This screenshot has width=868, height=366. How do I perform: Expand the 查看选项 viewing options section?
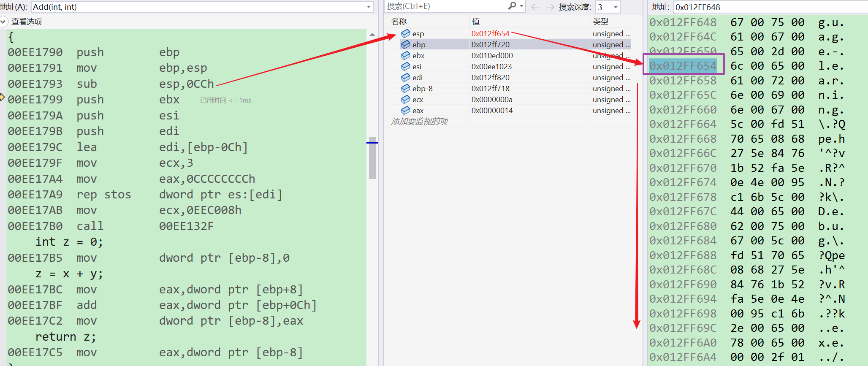(3, 22)
